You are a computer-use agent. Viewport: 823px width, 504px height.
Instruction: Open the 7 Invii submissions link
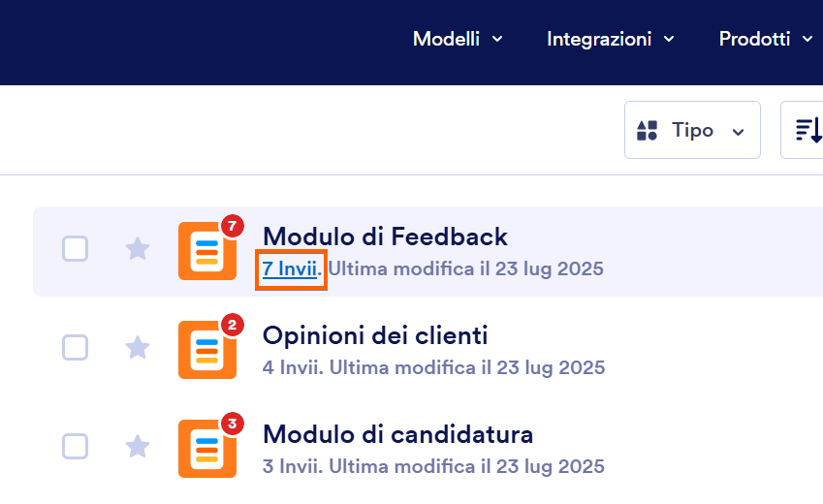[x=290, y=268]
